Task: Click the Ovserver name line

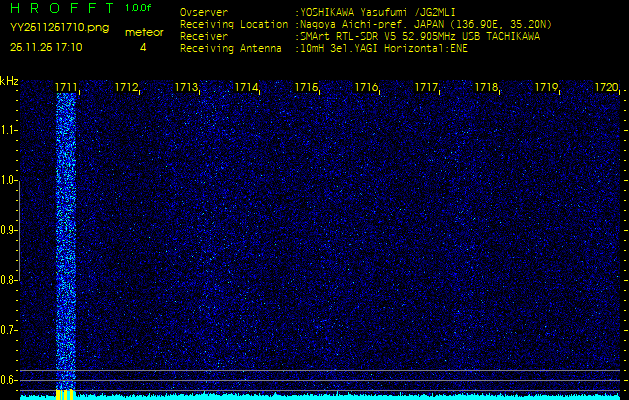Action: (318, 12)
